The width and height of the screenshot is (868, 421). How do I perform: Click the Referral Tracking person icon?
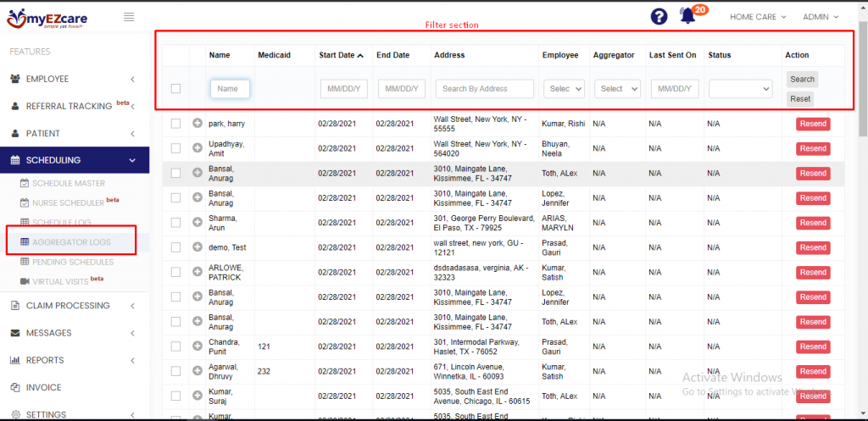tap(15, 106)
